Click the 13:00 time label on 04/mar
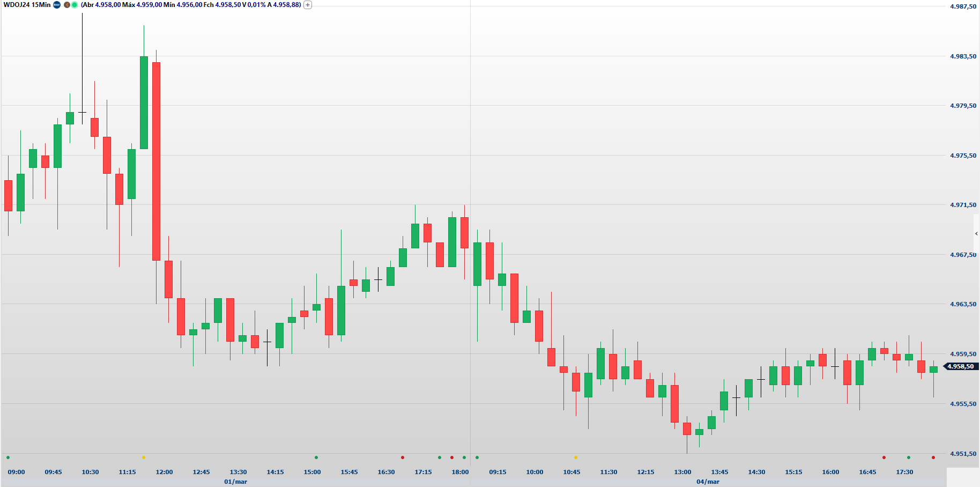The height and width of the screenshot is (487, 980). click(682, 472)
